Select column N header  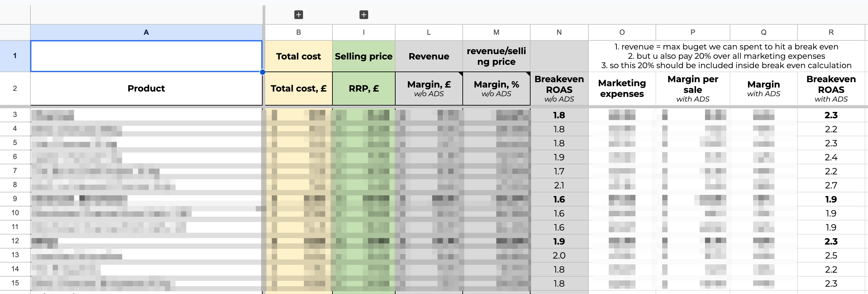559,32
